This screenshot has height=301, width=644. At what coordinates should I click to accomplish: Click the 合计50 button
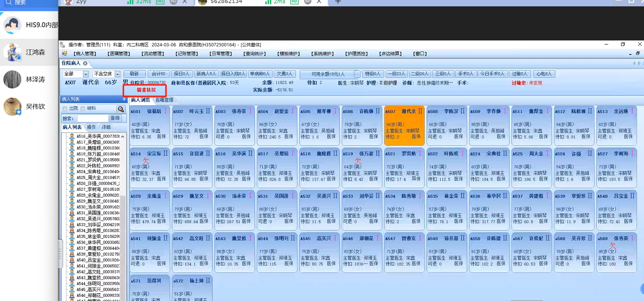pyautogui.click(x=158, y=74)
